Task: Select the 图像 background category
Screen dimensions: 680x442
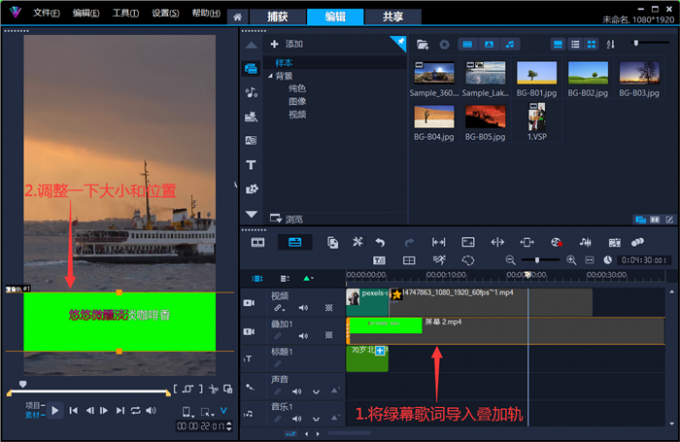Action: point(298,101)
